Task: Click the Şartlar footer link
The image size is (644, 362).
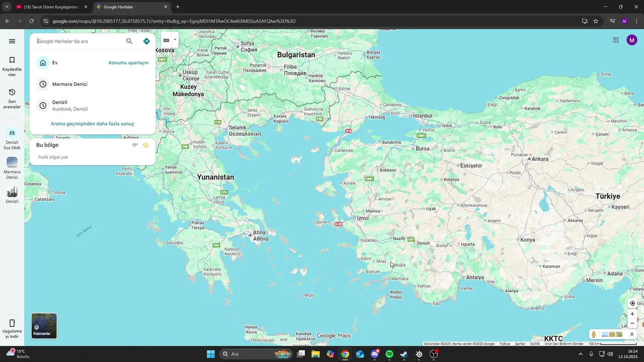Action: 520,344
